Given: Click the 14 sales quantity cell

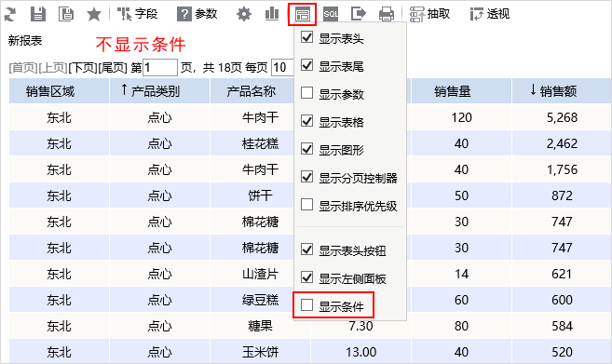Looking at the screenshot, I should (x=461, y=274).
